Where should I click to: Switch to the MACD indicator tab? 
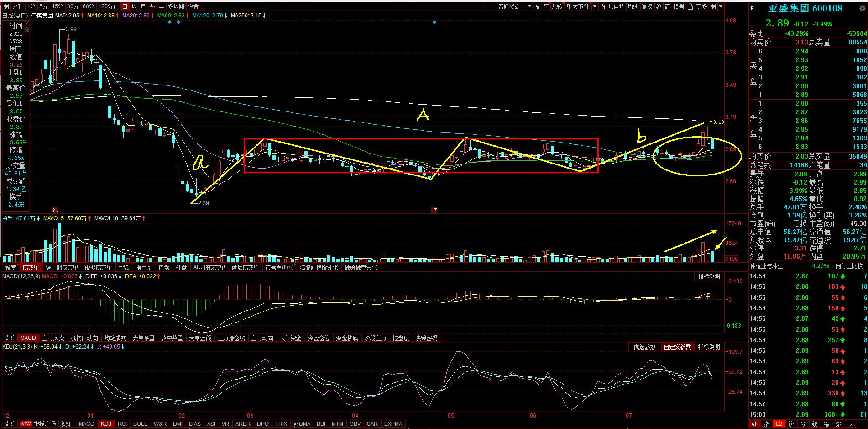coord(28,338)
